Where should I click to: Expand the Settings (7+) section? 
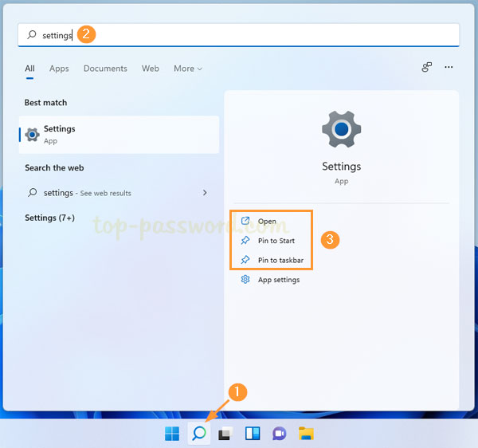[x=49, y=218]
